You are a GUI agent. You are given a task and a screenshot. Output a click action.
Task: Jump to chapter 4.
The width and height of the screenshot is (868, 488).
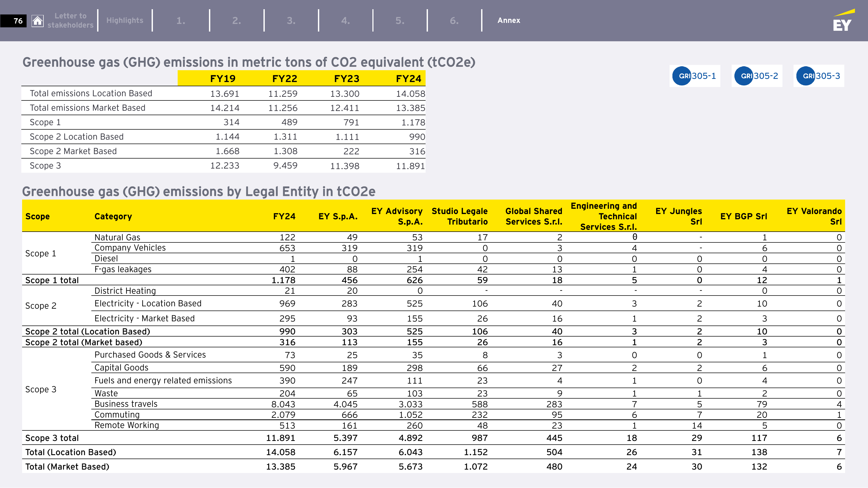[345, 21]
